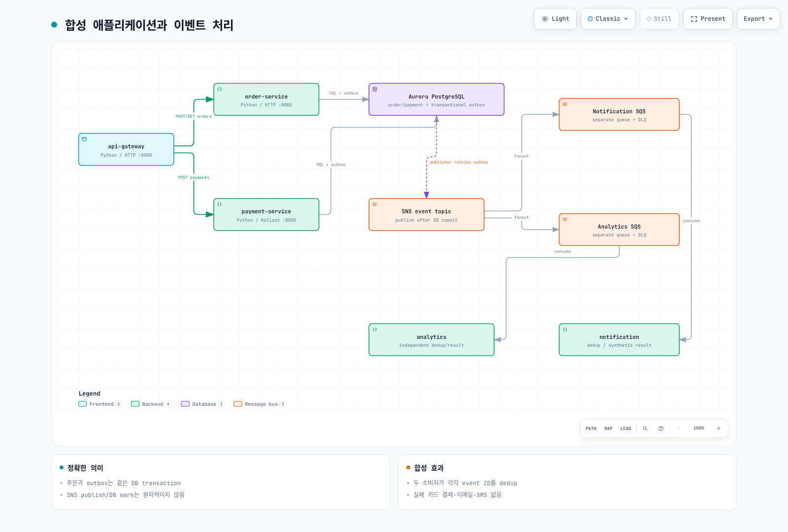
Task: Zoom out with the minus icon
Action: [679, 429]
